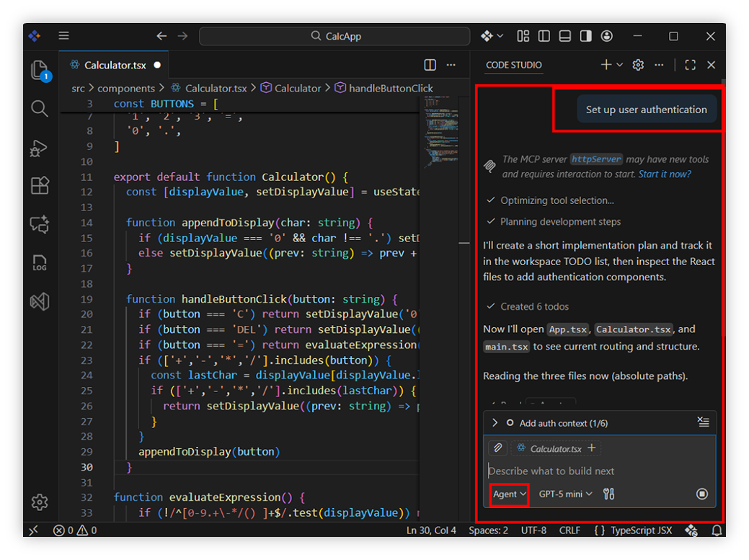
Task: Open the Explorer view in activity bar
Action: click(40, 70)
